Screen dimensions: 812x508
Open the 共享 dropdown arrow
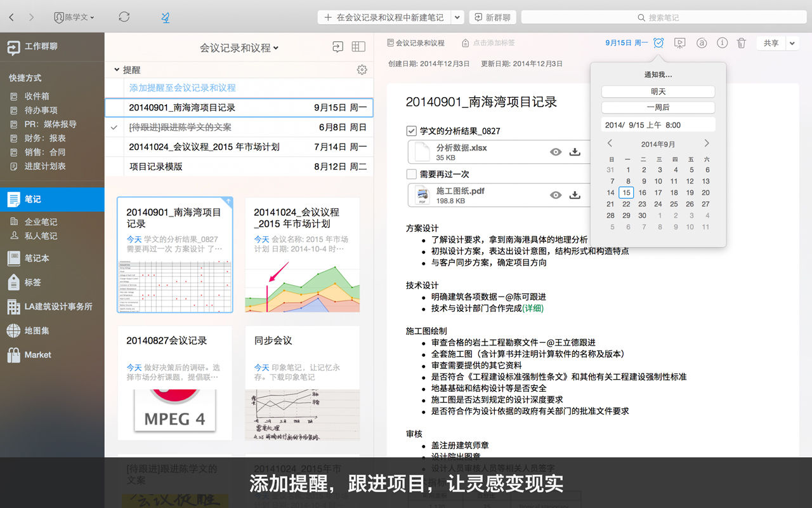792,43
